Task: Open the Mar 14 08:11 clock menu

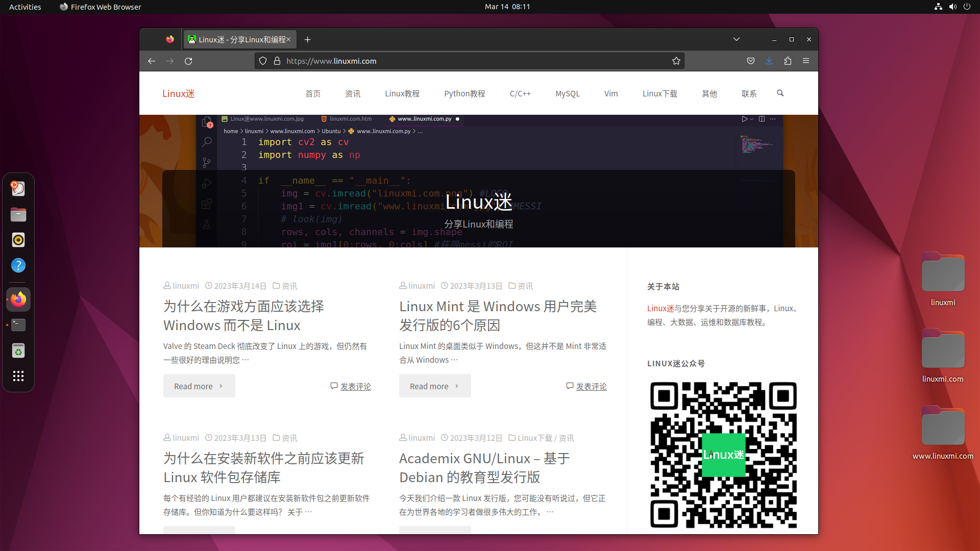Action: click(507, 7)
